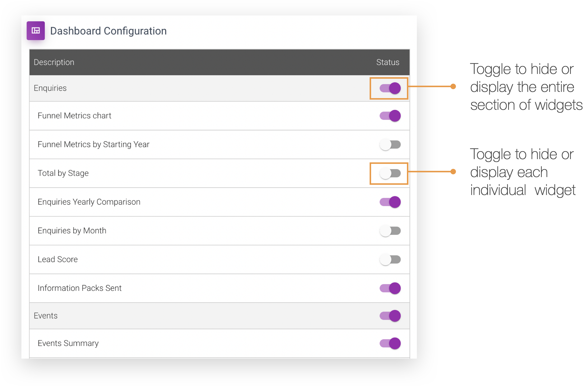The height and width of the screenshot is (386, 588).
Task: Select the Status column header
Action: 388,62
